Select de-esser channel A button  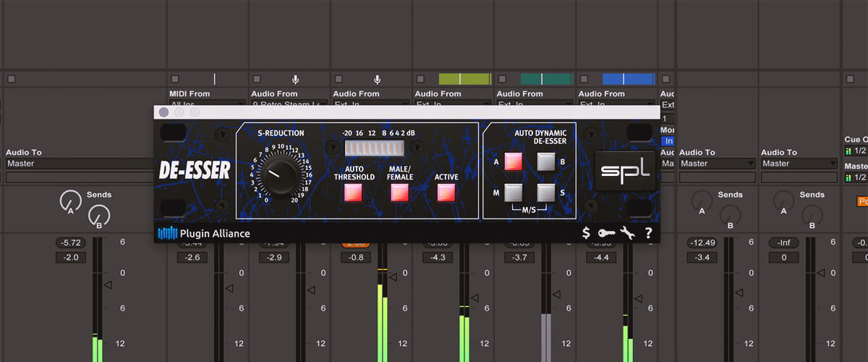tap(513, 161)
